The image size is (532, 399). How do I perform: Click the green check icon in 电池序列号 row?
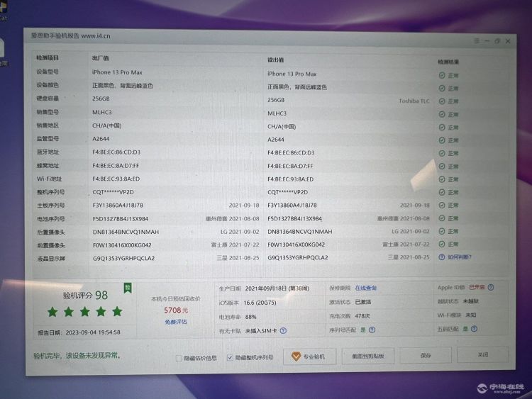[x=442, y=218]
